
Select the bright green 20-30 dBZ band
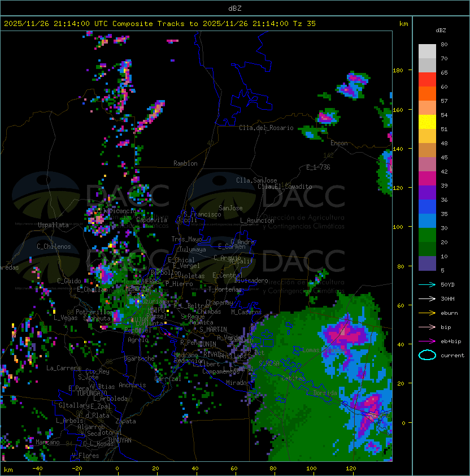click(x=427, y=235)
